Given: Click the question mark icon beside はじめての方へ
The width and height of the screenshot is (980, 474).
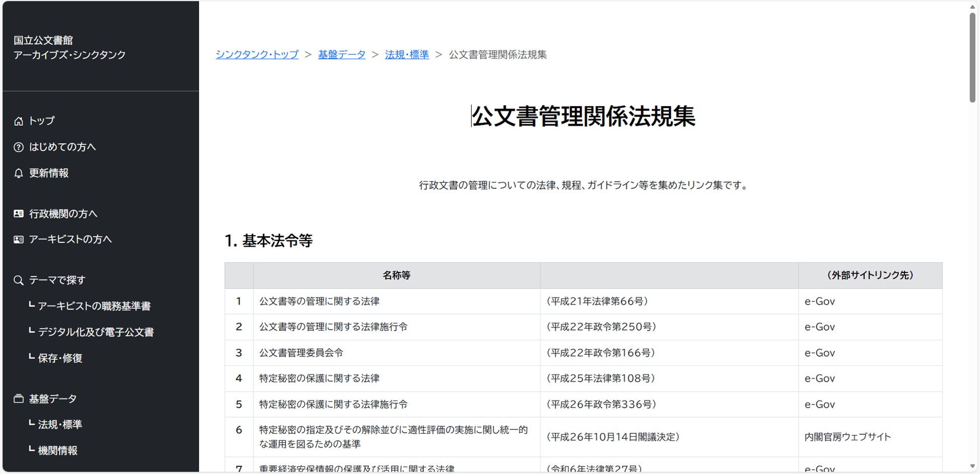Looking at the screenshot, I should (19, 147).
